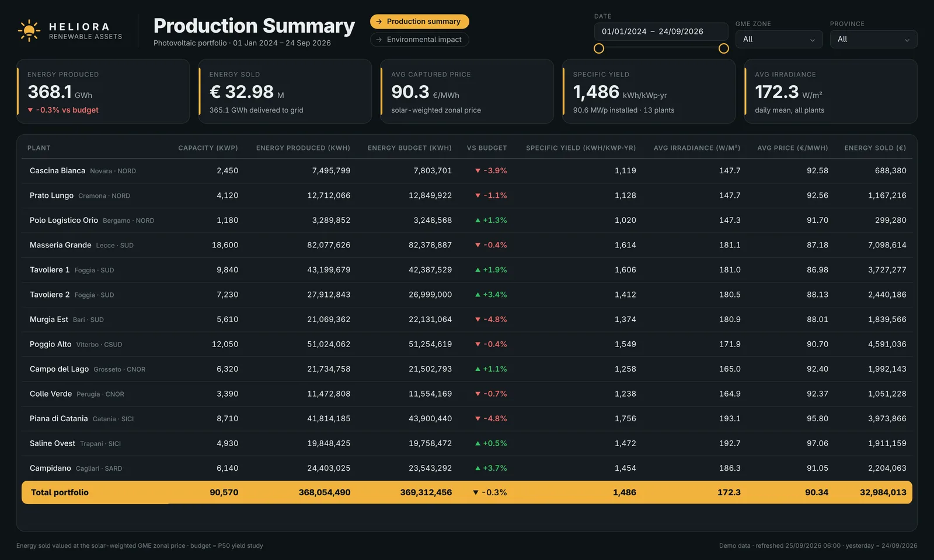This screenshot has width=934, height=560.
Task: Click the Poggio Alto plant name
Action: (50, 344)
